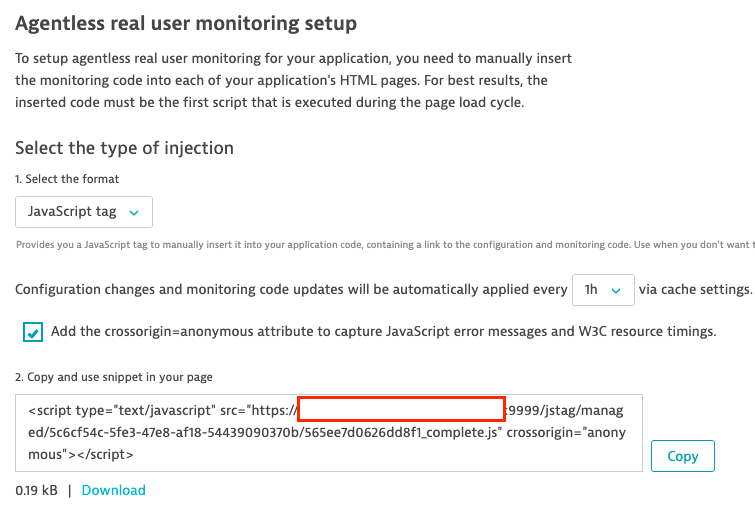Click the 'Configuration changes and monitoring code updates' text

coord(290,290)
